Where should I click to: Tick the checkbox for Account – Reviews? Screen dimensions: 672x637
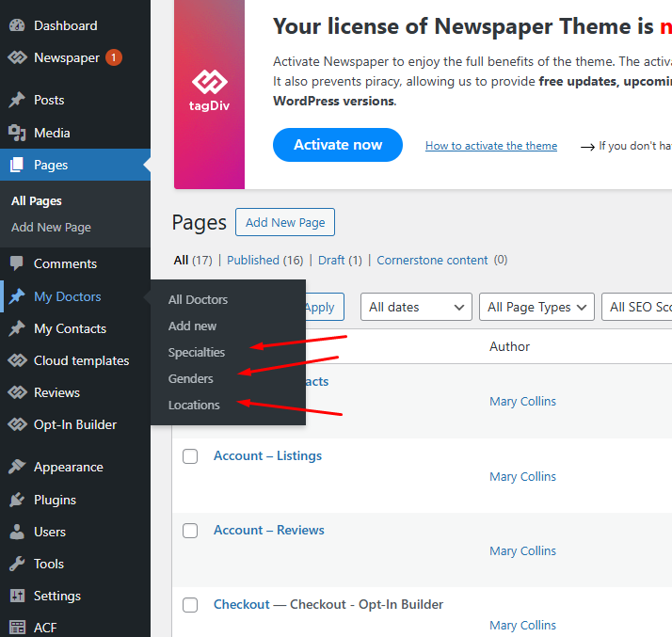190,531
